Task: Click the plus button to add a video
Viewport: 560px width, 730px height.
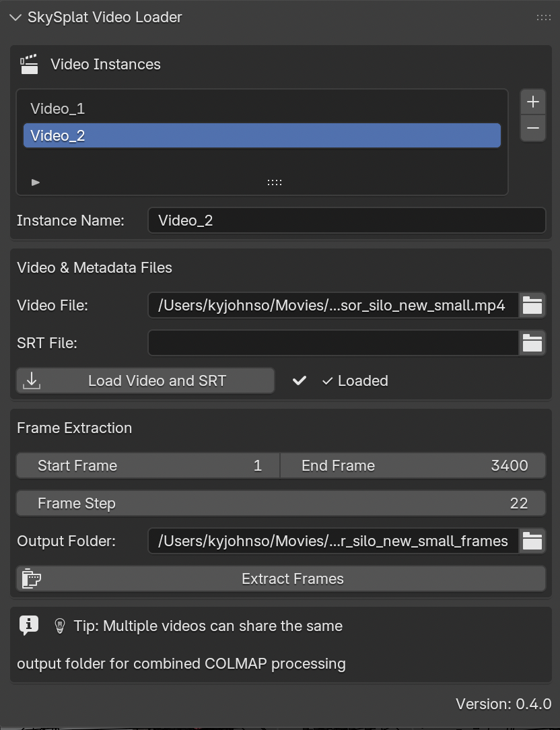Action: tap(532, 102)
